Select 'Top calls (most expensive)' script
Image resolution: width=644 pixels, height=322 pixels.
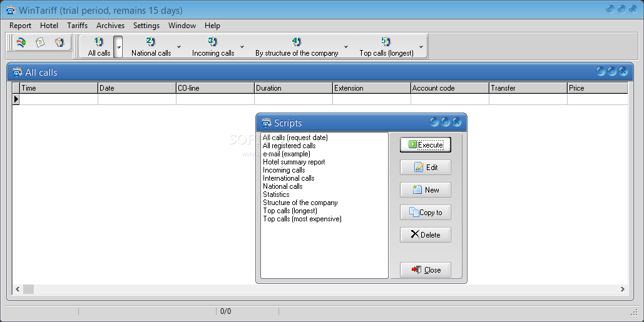coord(302,219)
